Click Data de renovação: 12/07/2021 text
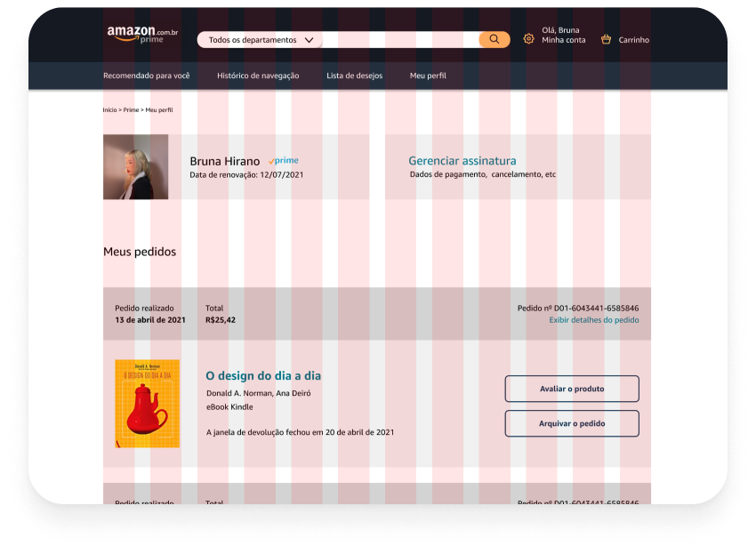The width and height of the screenshot is (756, 554). point(246,175)
